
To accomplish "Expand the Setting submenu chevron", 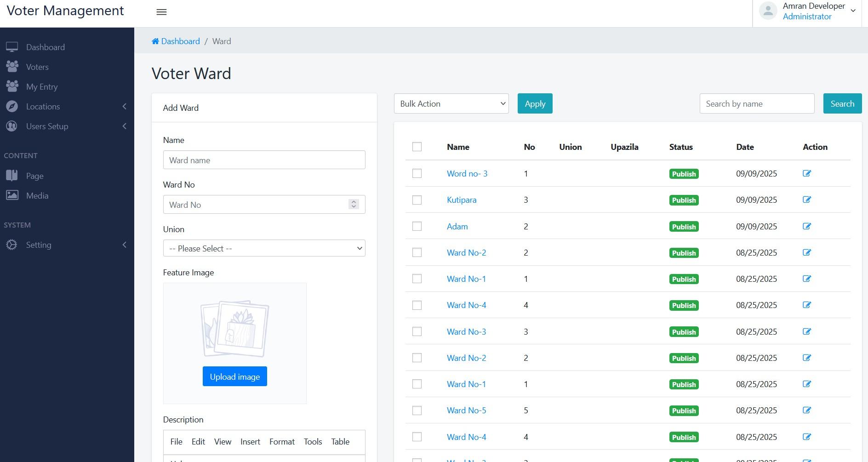I will pyautogui.click(x=124, y=245).
